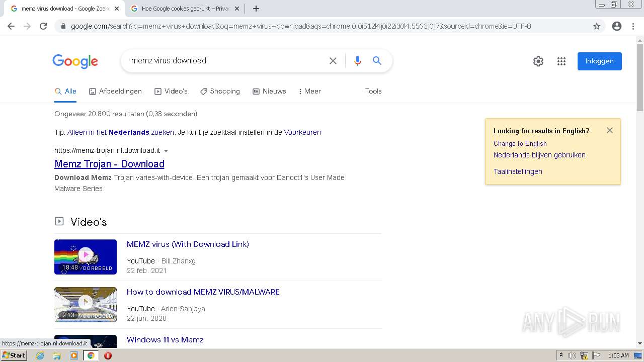Reload the page with refresh icon
Image resolution: width=644 pixels, height=362 pixels.
tap(43, 26)
